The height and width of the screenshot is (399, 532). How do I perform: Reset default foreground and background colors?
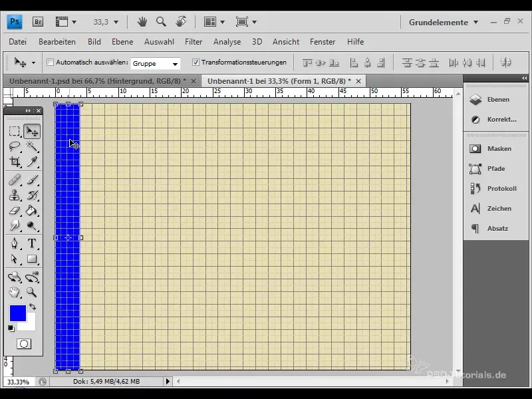tap(11, 328)
